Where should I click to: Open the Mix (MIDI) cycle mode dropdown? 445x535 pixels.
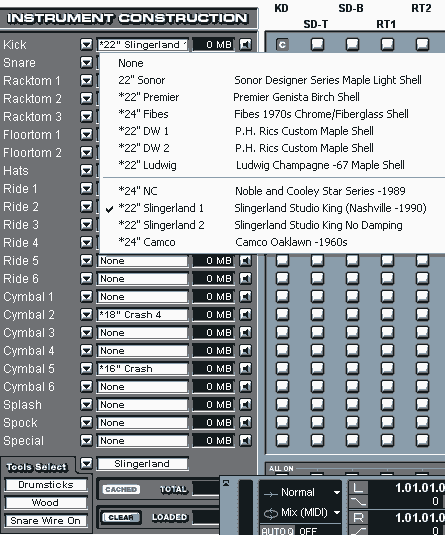[336, 513]
